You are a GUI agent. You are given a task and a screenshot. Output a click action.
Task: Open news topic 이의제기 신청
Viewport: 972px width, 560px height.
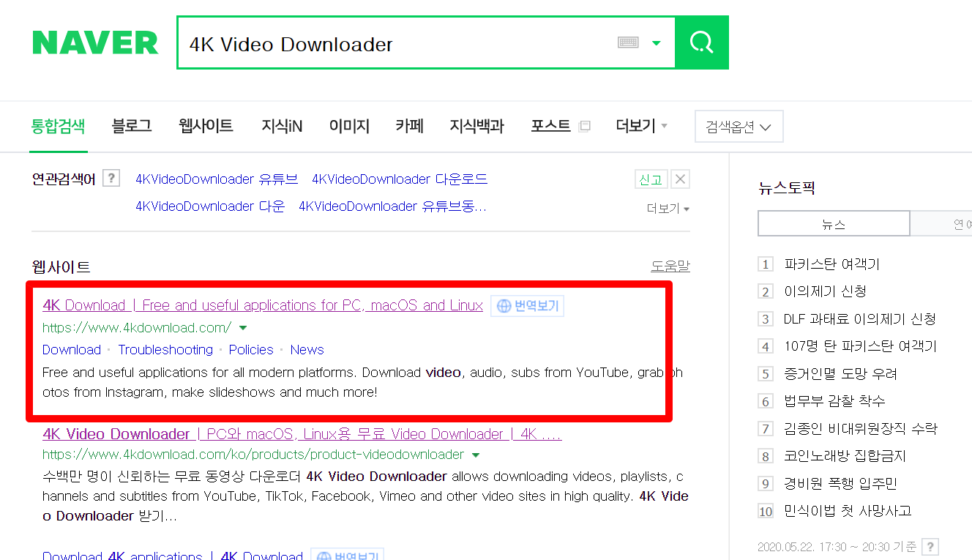pos(825,291)
